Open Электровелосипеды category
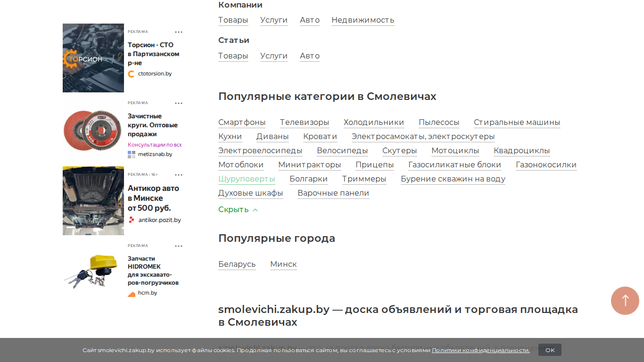644x362 pixels. [x=260, y=151]
